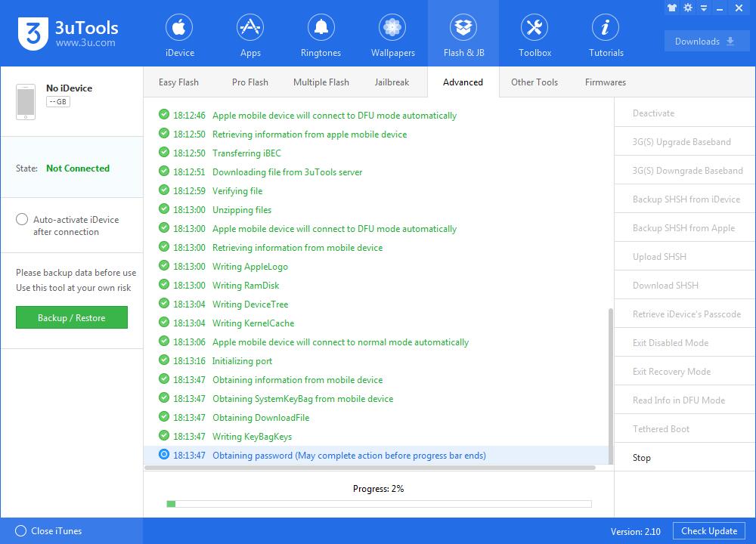Click the green check beside Writing KeyBagKeys
Image resolution: width=756 pixels, height=544 pixels.
pos(164,435)
